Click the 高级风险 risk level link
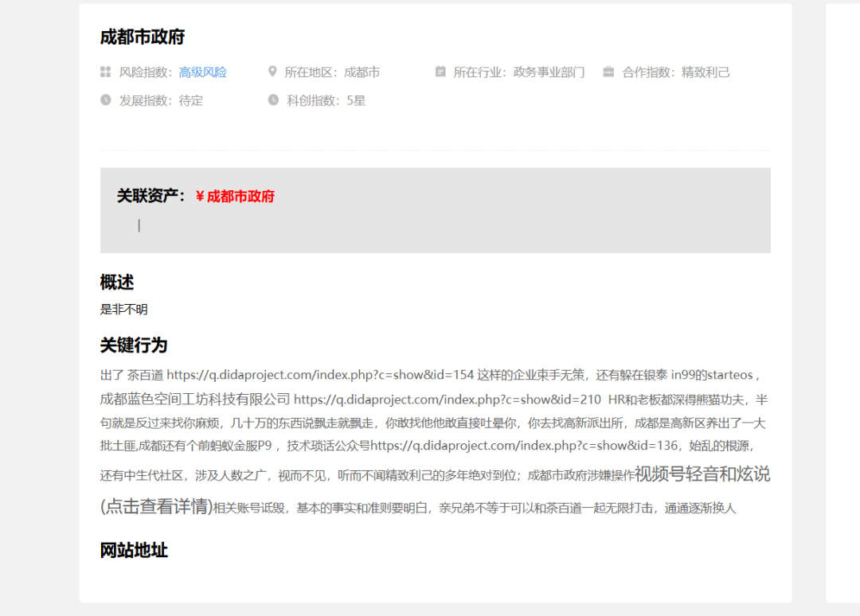 (203, 72)
